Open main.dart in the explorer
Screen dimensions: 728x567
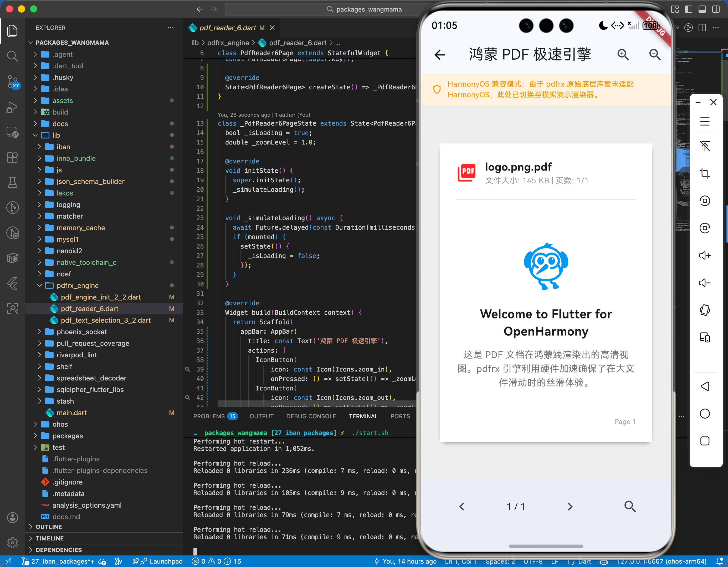[71, 413]
